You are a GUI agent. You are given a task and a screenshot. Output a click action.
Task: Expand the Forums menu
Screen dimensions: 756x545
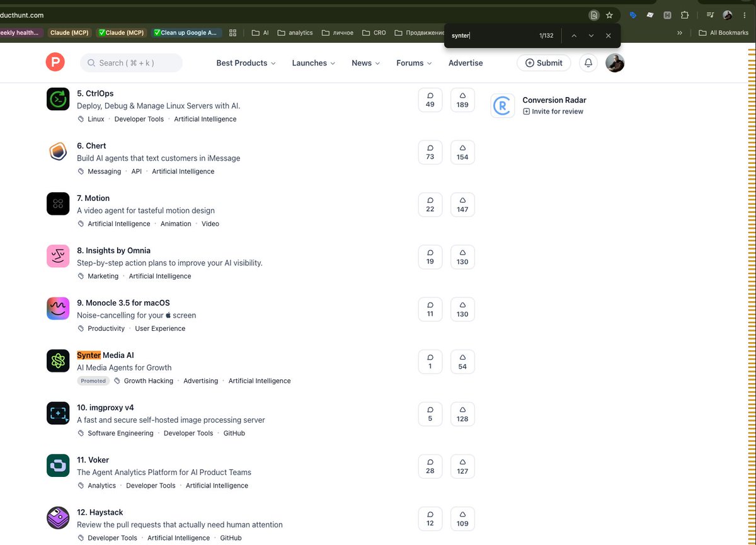[x=414, y=63]
